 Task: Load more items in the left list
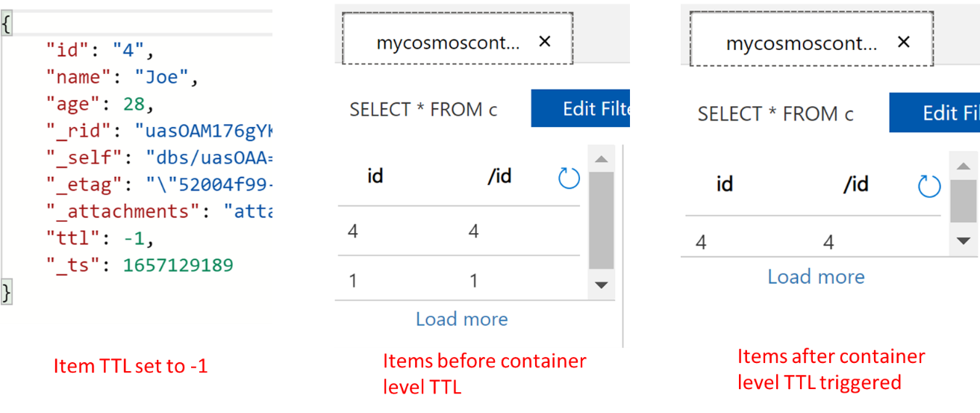pyautogui.click(x=461, y=319)
